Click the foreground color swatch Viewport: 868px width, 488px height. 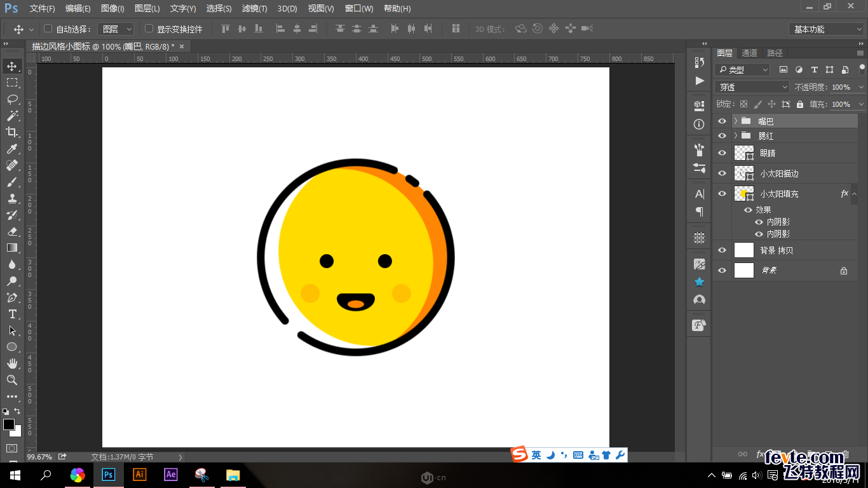pos(9,424)
